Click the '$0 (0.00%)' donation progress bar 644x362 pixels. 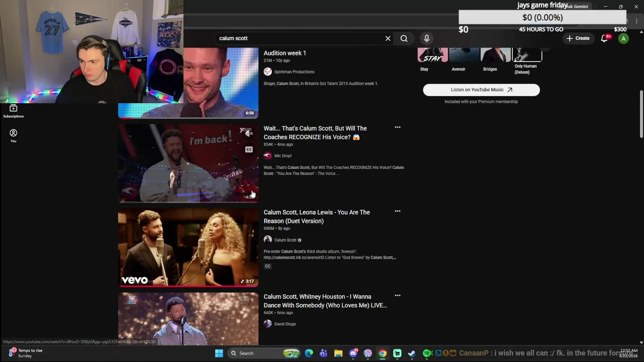coord(542,18)
